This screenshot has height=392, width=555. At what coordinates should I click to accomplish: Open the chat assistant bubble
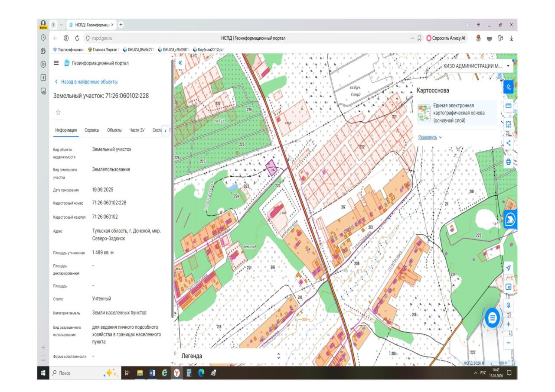click(x=492, y=318)
